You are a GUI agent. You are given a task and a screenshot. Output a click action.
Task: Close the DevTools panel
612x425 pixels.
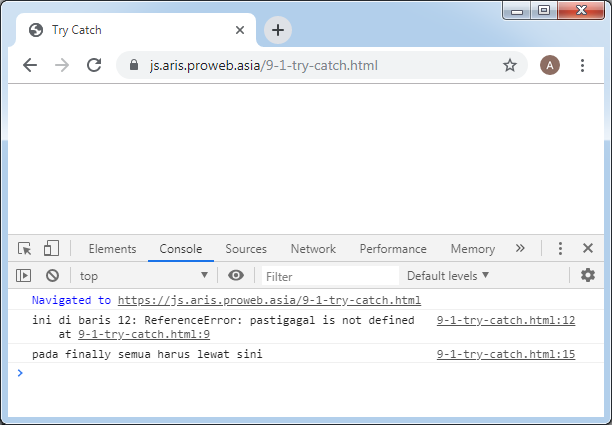pyautogui.click(x=588, y=248)
